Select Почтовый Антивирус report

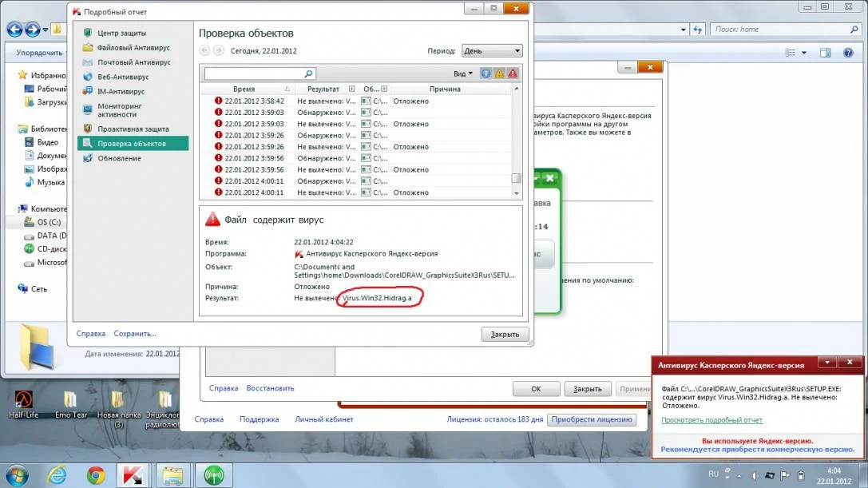(133, 62)
